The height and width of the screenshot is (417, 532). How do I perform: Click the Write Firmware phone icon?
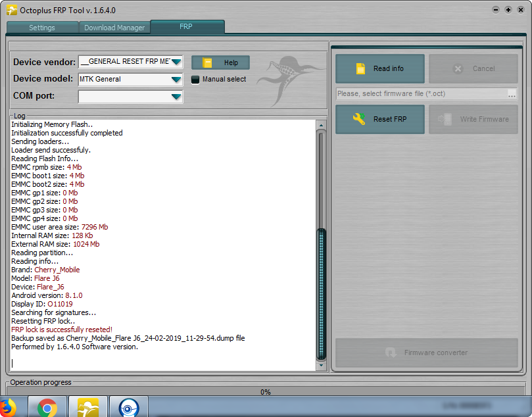tap(445, 119)
